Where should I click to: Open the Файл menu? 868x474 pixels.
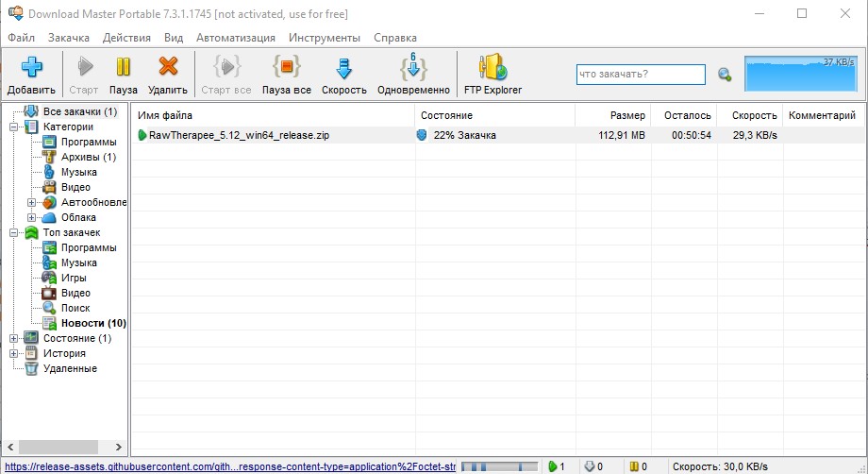[x=21, y=38]
